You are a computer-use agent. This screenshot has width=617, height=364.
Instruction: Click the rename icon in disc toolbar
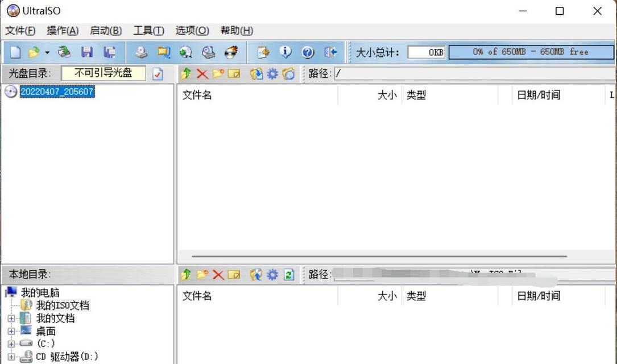234,73
